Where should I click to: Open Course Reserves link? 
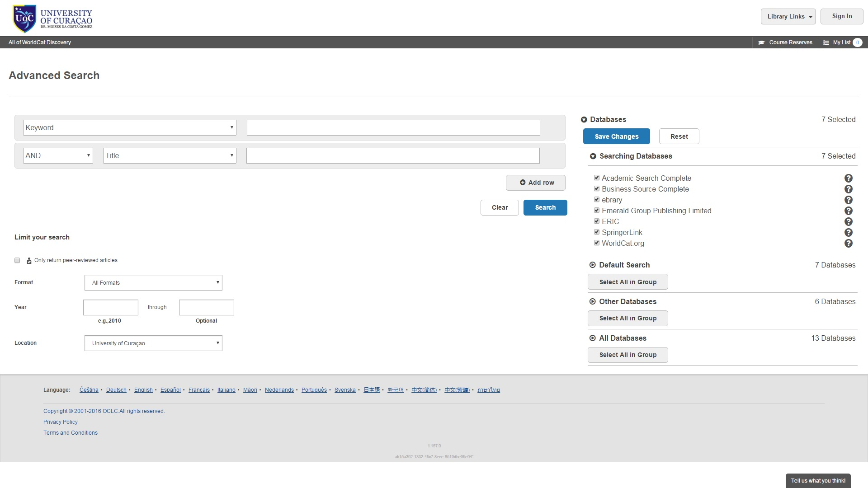pos(790,42)
